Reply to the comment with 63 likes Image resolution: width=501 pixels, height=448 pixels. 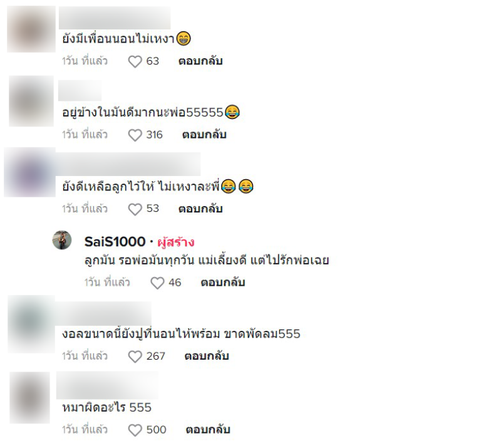pos(200,61)
